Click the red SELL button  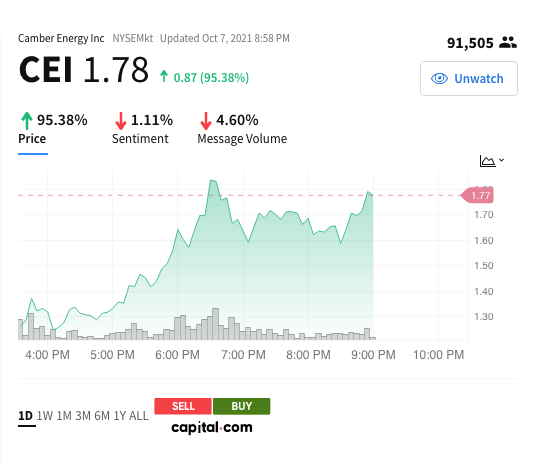(183, 406)
